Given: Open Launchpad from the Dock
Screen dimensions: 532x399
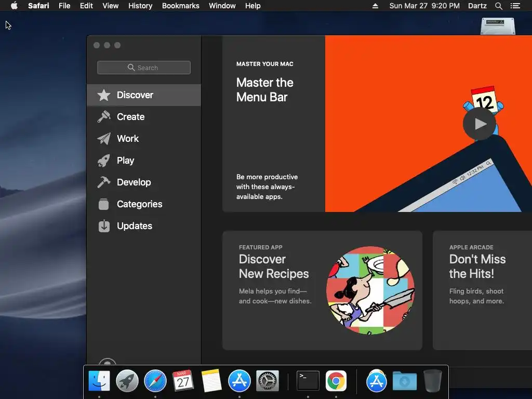Looking at the screenshot, I should 127,381.
